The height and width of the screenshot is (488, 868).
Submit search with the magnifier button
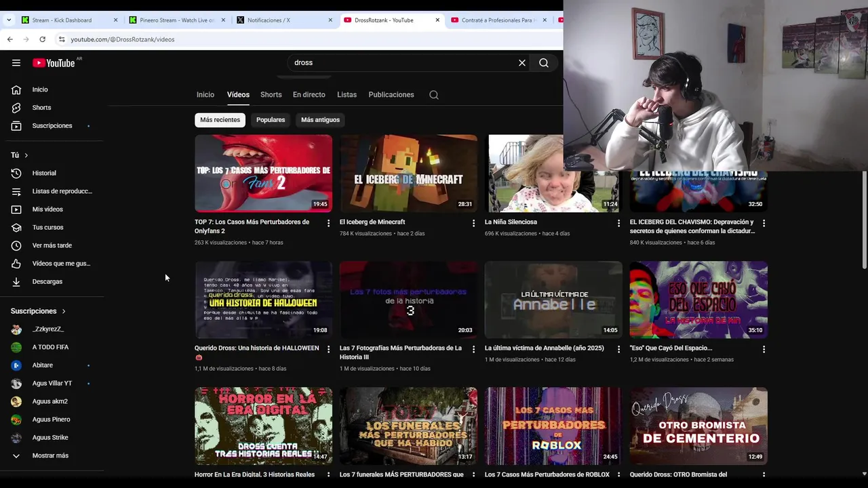pyautogui.click(x=544, y=63)
